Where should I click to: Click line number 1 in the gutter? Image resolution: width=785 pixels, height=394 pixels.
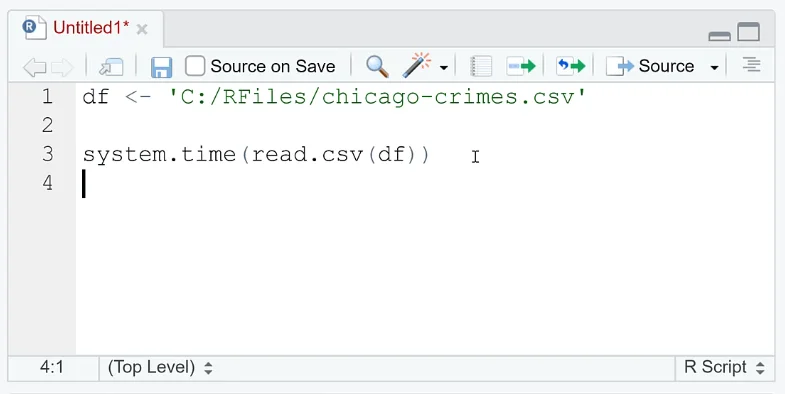[x=47, y=96]
